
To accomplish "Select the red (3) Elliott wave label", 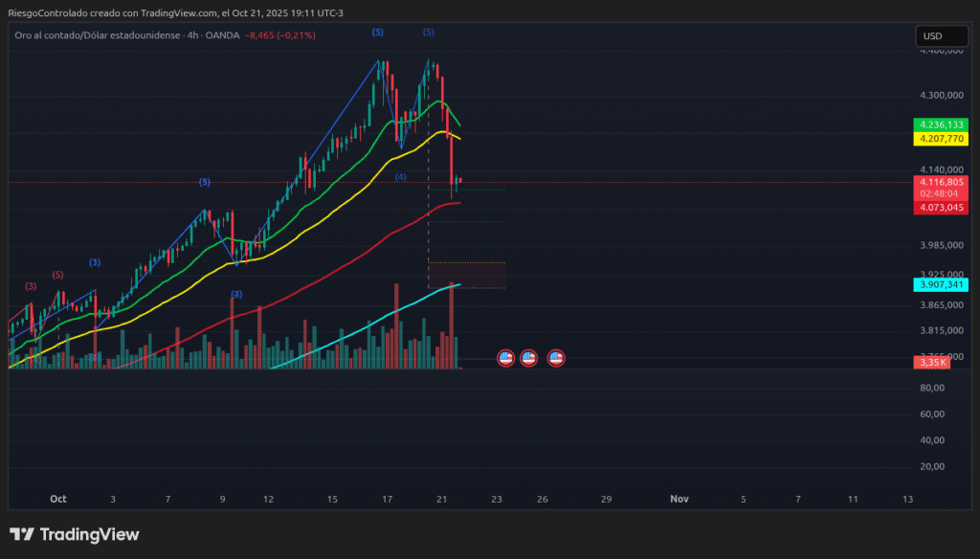I will coord(31,286).
